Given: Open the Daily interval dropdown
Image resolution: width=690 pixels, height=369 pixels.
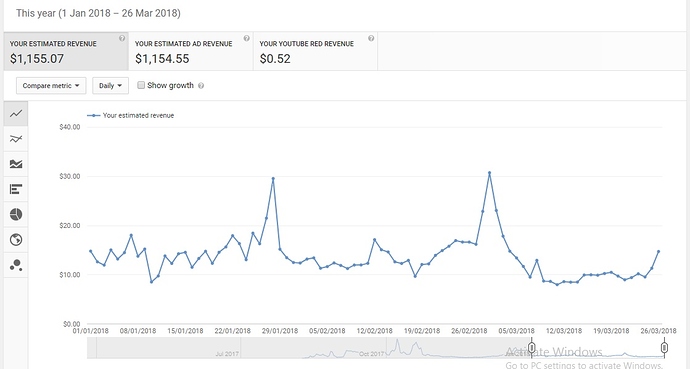Looking at the screenshot, I should pyautogui.click(x=110, y=86).
